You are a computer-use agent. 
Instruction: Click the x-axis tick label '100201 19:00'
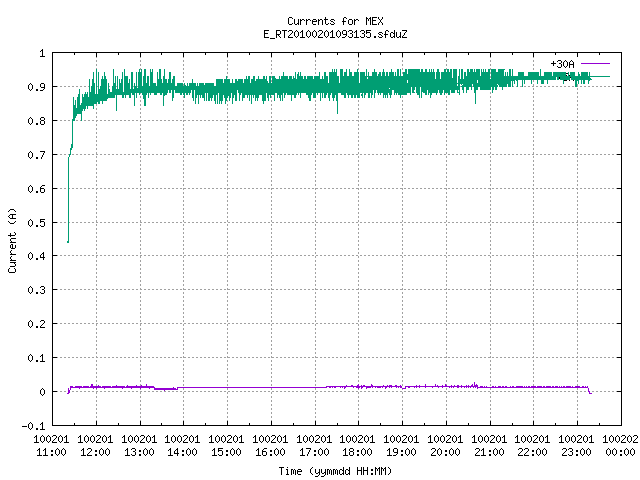[x=401, y=446]
